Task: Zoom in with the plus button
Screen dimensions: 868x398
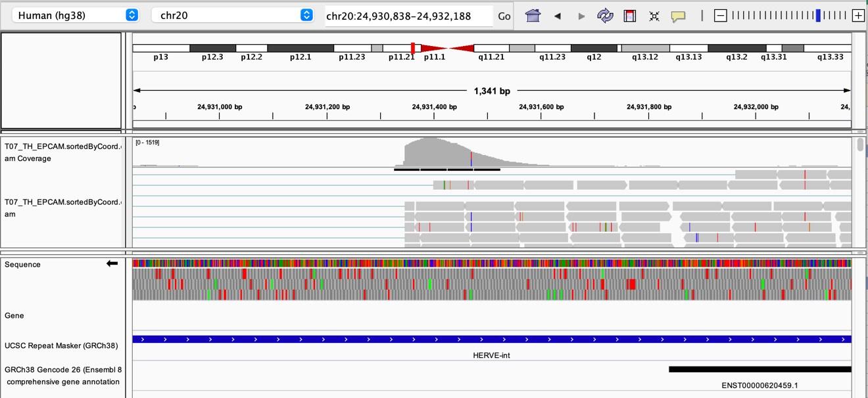Action: point(857,16)
